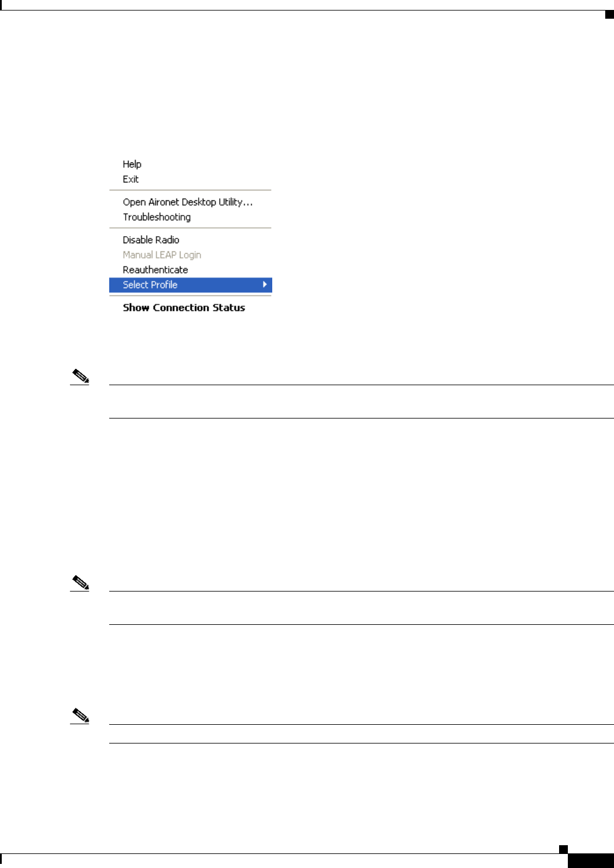Select the Troubleshooting menu entry
Screen dimensions: 614x868
tap(157, 217)
